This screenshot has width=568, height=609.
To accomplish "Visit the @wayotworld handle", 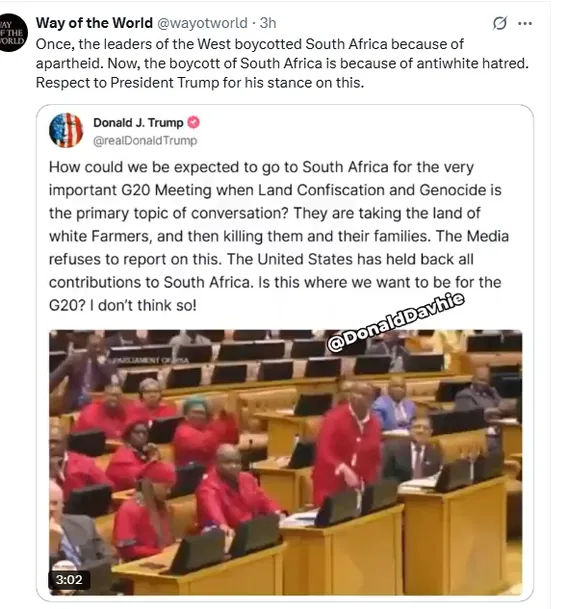I will (202, 23).
